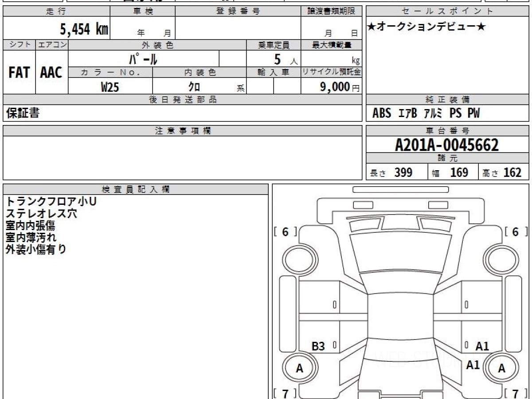Click the right bracketed 7 tire indicator

515,393
